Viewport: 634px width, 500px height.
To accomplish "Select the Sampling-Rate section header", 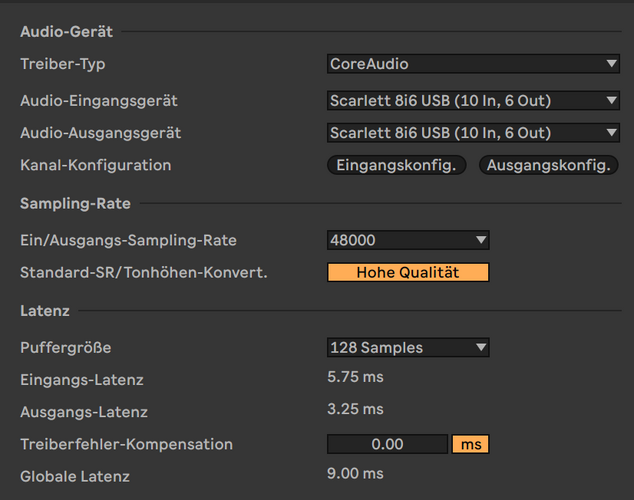I will coord(75,204).
